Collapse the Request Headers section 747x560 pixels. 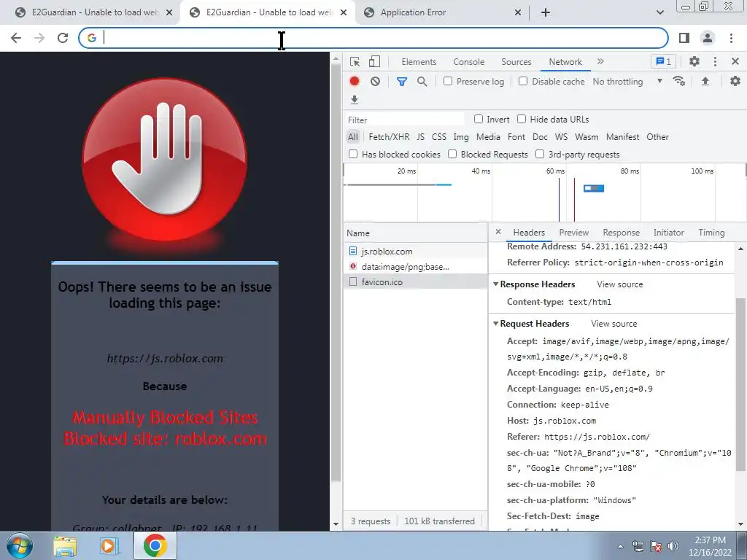click(495, 324)
